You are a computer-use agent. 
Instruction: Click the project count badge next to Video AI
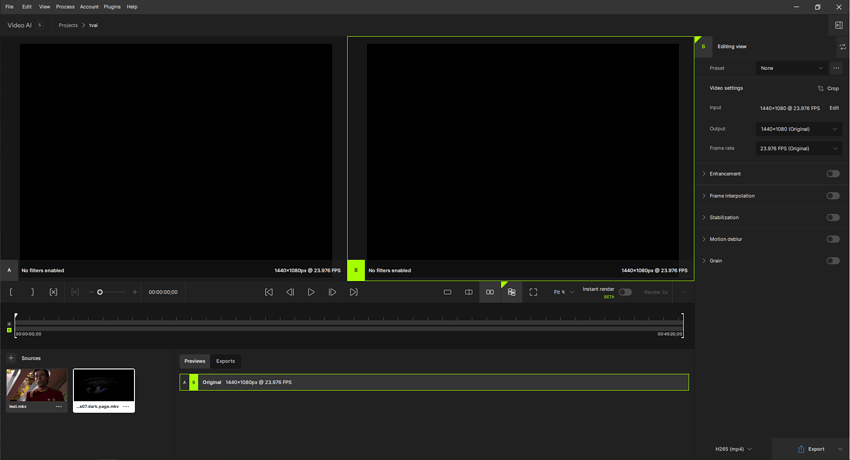pos(40,25)
